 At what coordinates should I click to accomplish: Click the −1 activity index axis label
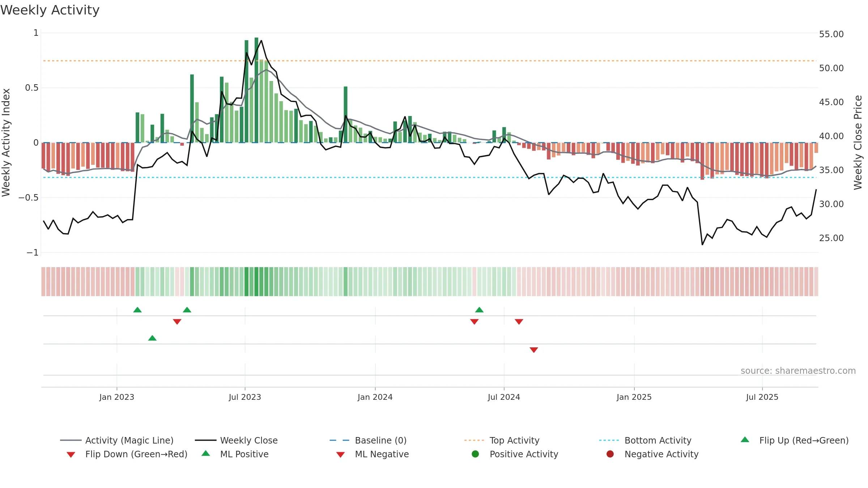[32, 253]
